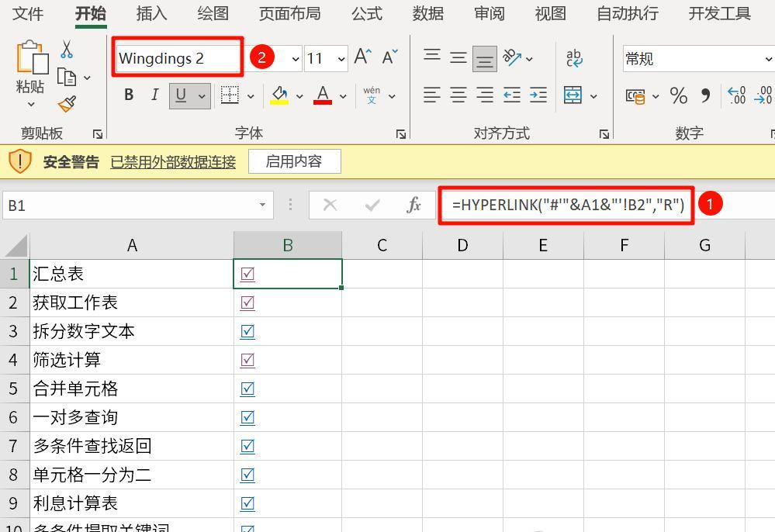The image size is (775, 532).
Task: Click accounting number format icon
Action: pos(635,96)
